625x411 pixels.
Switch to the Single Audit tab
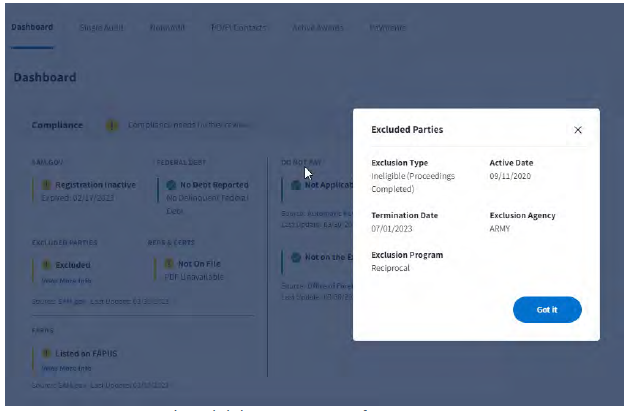click(100, 27)
